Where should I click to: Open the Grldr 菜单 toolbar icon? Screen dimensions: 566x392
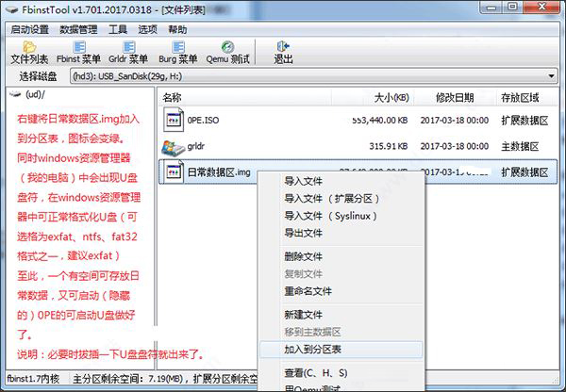pos(128,53)
